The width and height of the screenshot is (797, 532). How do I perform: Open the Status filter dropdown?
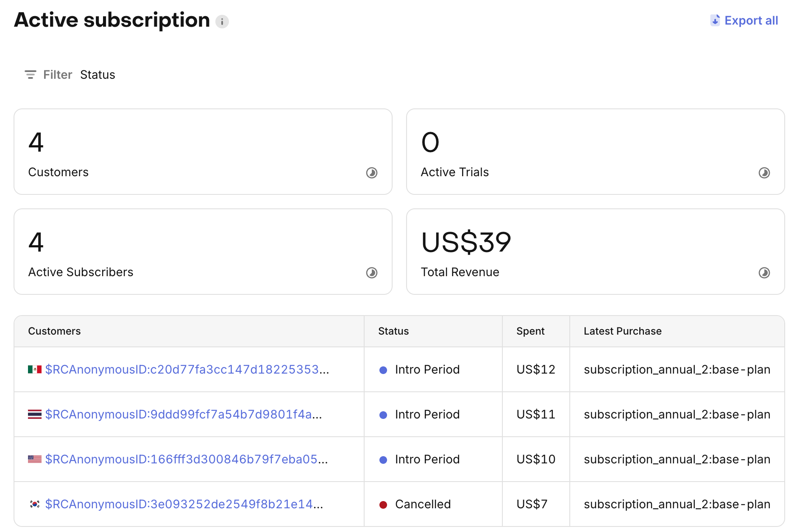point(98,75)
